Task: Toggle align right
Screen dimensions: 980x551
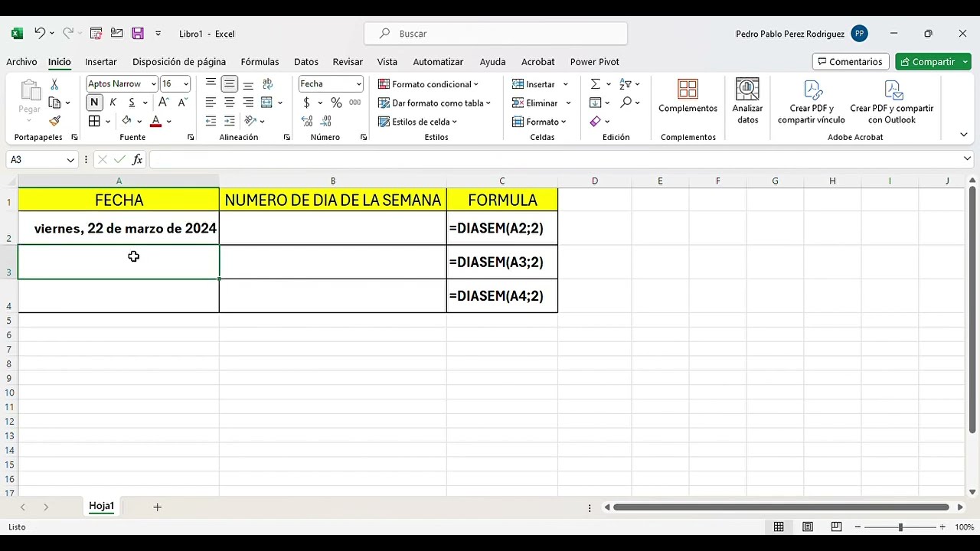Action: pos(248,103)
